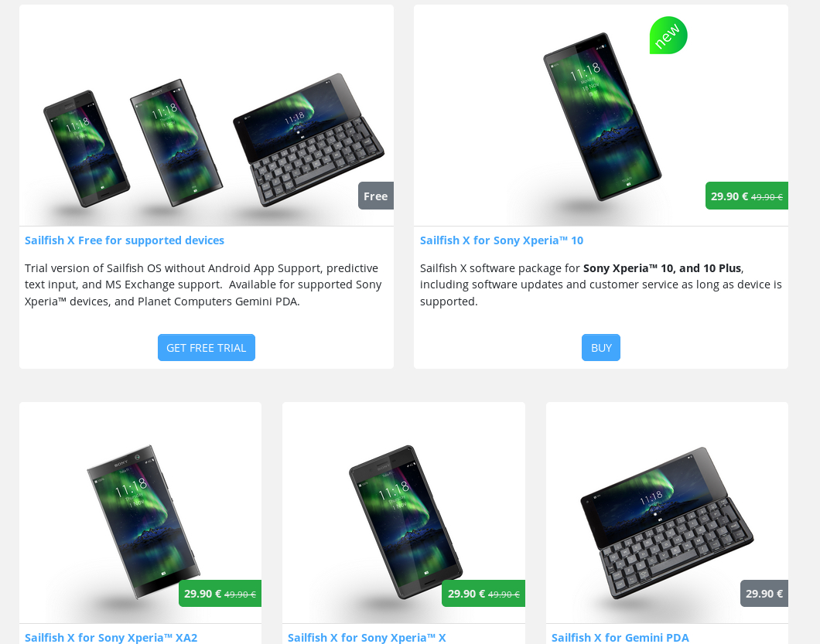Click the Gemini PDA gray 29.90 € badge
Viewport: 820px width, 644px height.
pyautogui.click(x=764, y=593)
